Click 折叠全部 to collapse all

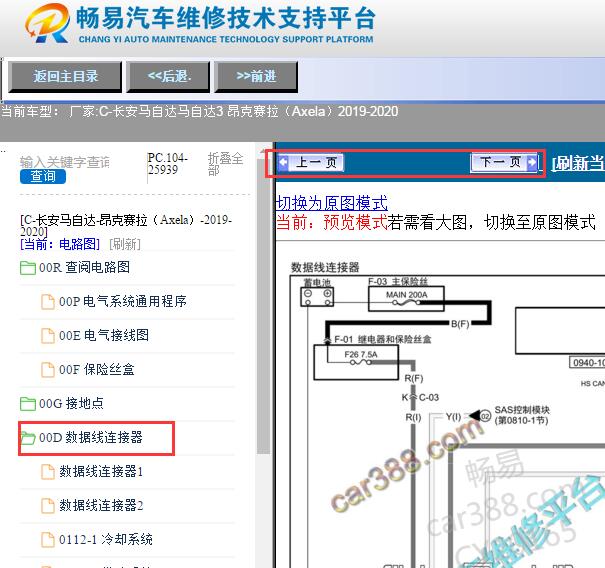point(225,164)
